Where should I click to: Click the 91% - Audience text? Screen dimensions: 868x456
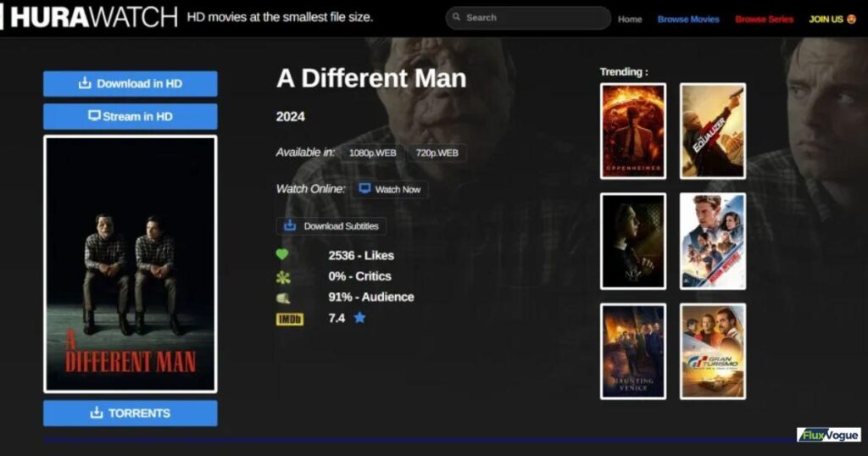click(x=371, y=298)
